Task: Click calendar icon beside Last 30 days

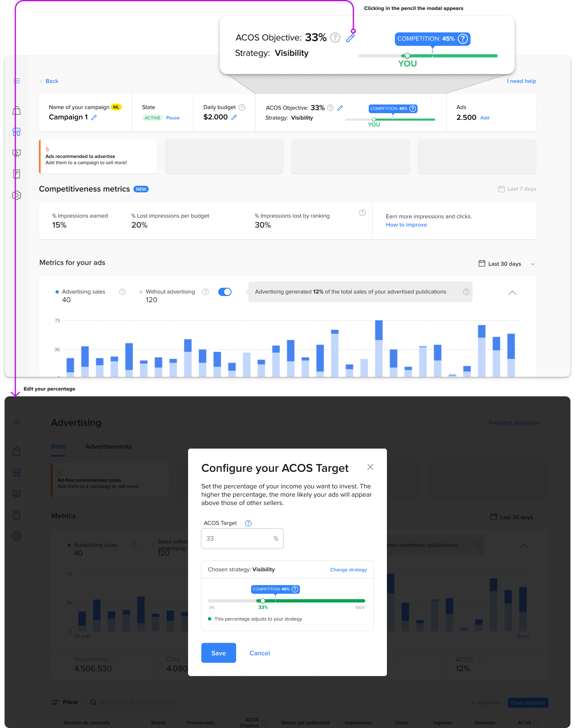Action: pos(482,263)
